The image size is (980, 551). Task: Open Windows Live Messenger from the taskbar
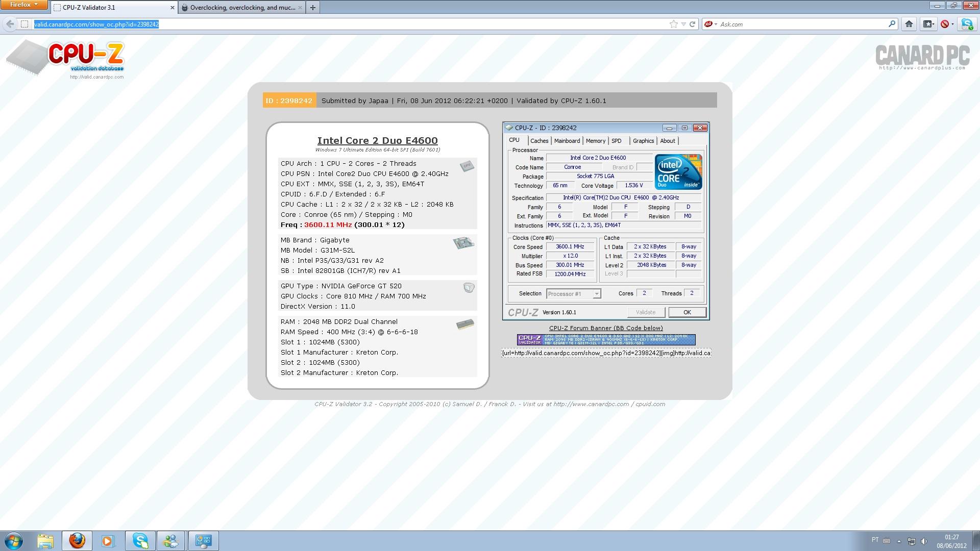[170, 541]
